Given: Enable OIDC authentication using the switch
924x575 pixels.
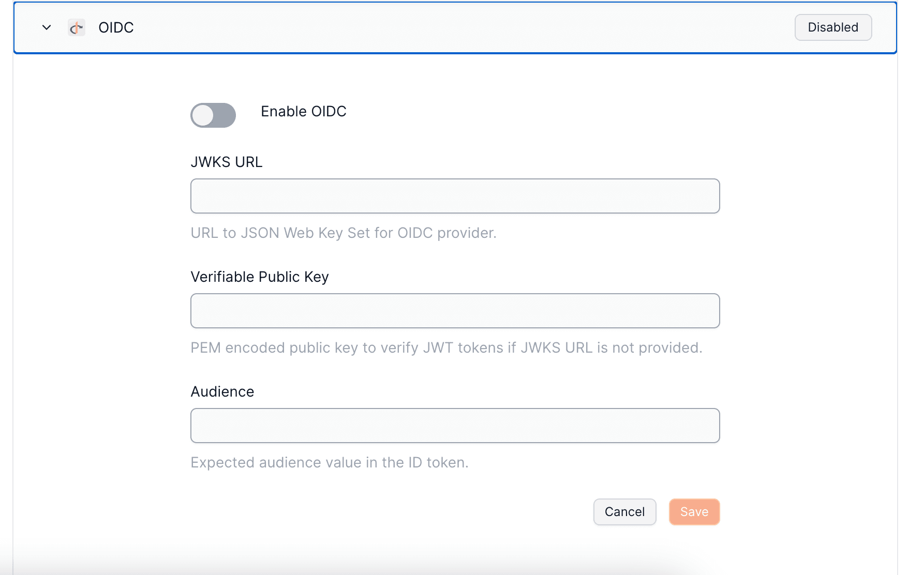Looking at the screenshot, I should (213, 115).
